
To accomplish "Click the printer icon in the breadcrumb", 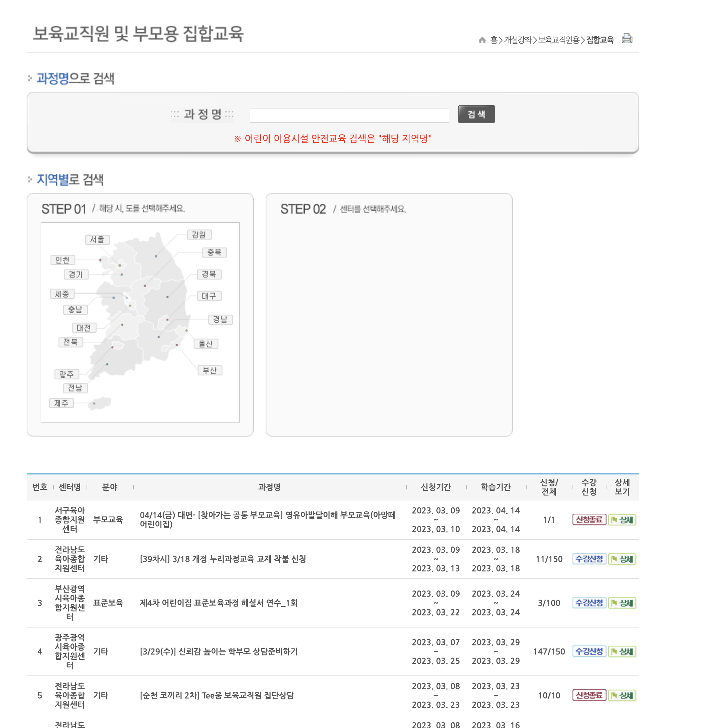I will pyautogui.click(x=627, y=39).
